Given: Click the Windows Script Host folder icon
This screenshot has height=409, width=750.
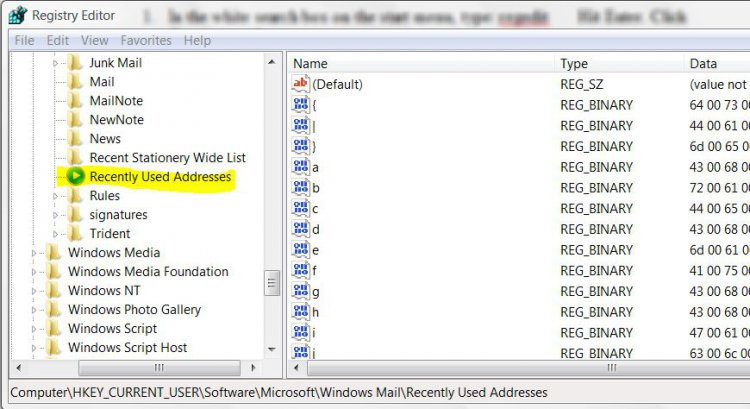Looking at the screenshot, I should (x=54, y=347).
